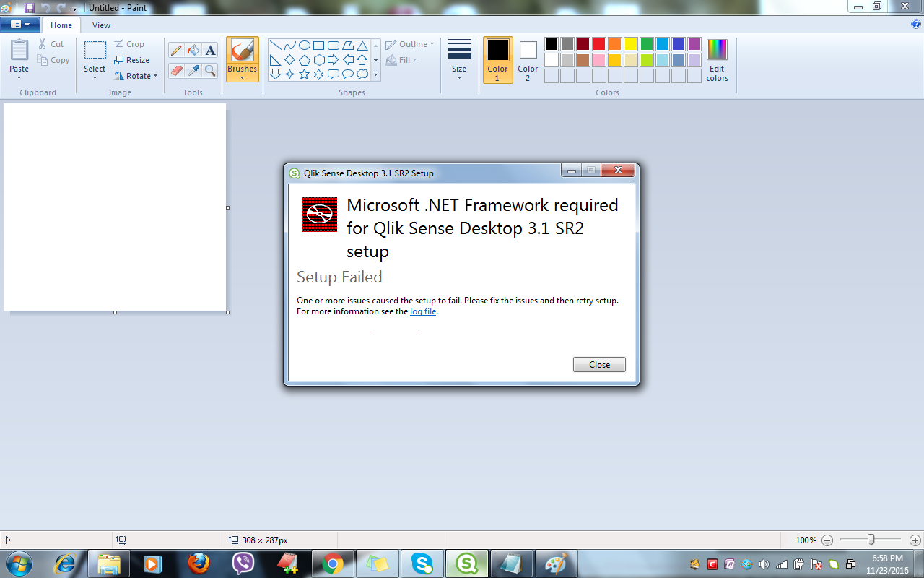
Task: Choose the Diamond shape
Action: pos(289,59)
